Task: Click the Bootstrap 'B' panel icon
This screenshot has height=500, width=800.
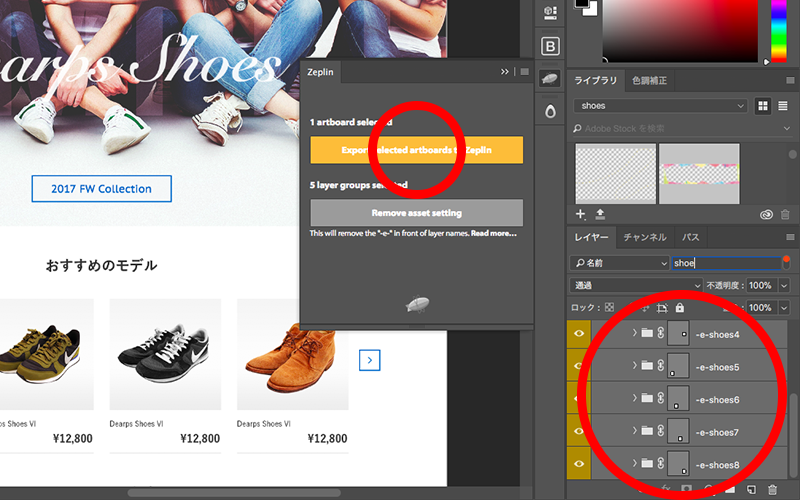Action: pyautogui.click(x=549, y=46)
